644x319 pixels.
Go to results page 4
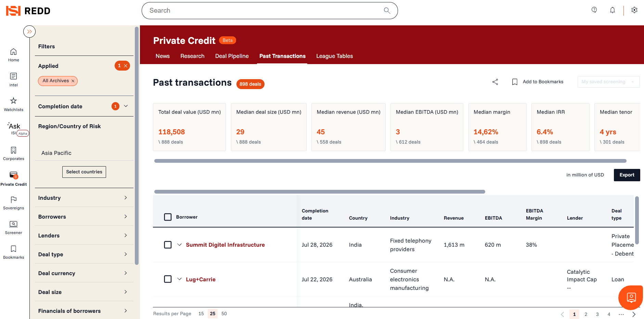click(609, 314)
